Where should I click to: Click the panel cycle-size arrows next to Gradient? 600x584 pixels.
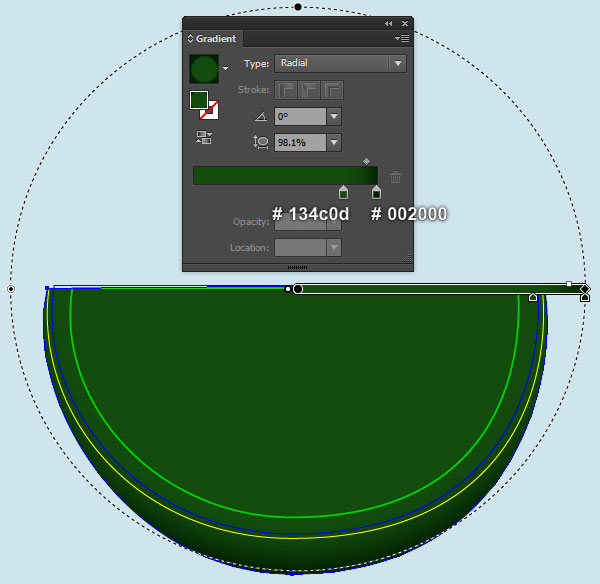click(x=191, y=39)
